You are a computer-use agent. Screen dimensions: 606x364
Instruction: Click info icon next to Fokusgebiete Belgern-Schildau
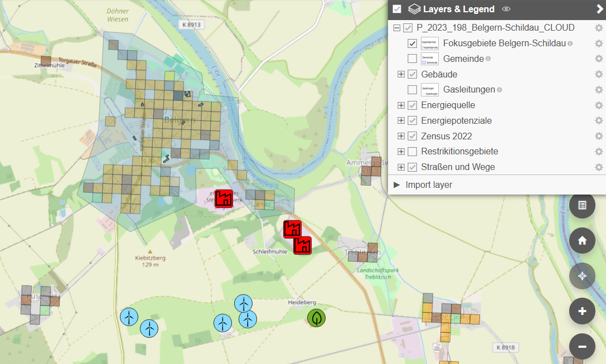(570, 43)
